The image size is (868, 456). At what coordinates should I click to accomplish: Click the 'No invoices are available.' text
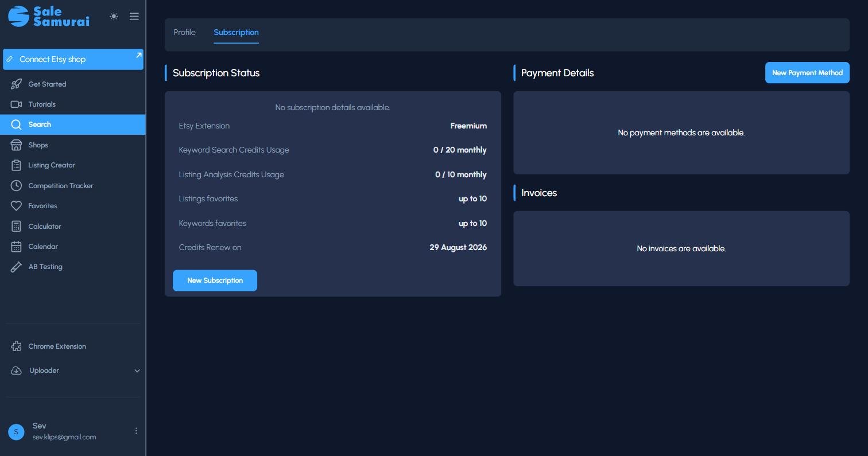[x=681, y=248]
